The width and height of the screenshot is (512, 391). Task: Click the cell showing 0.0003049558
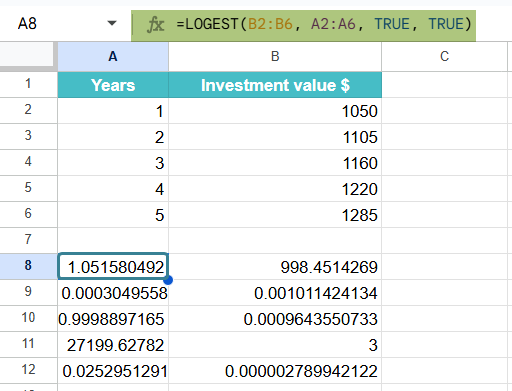point(113,293)
